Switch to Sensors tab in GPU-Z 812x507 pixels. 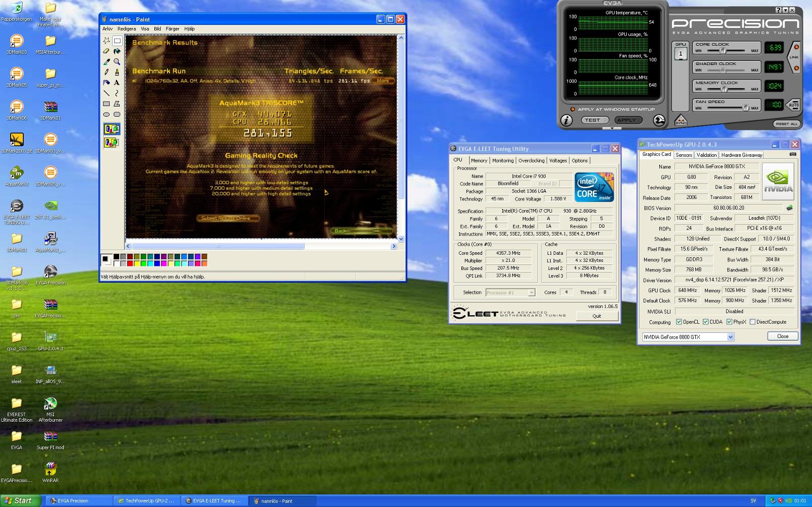point(684,155)
